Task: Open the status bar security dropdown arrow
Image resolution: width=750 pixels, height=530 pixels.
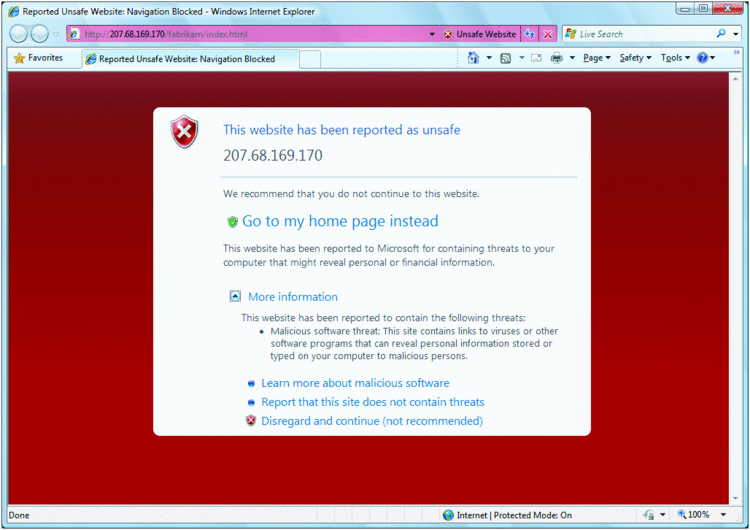Action: tap(662, 515)
